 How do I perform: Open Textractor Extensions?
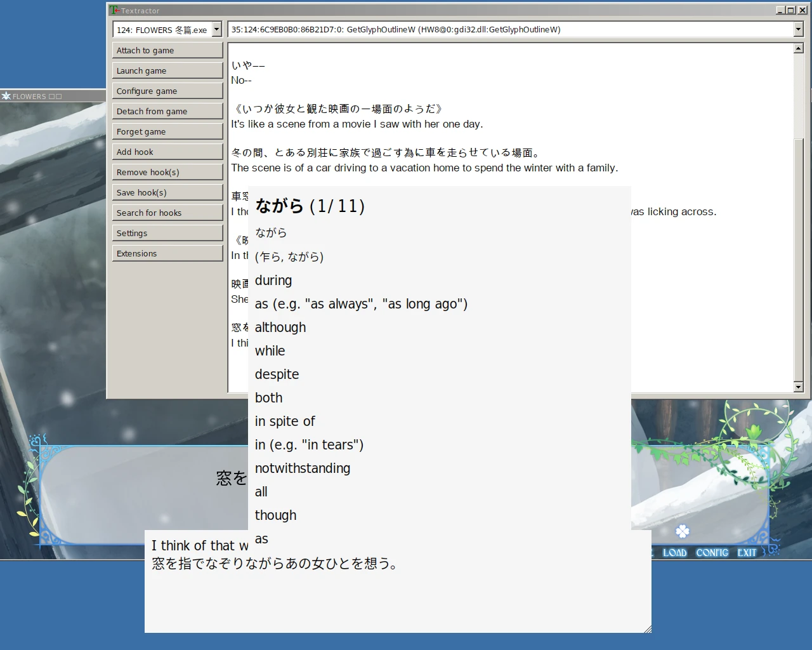point(167,254)
